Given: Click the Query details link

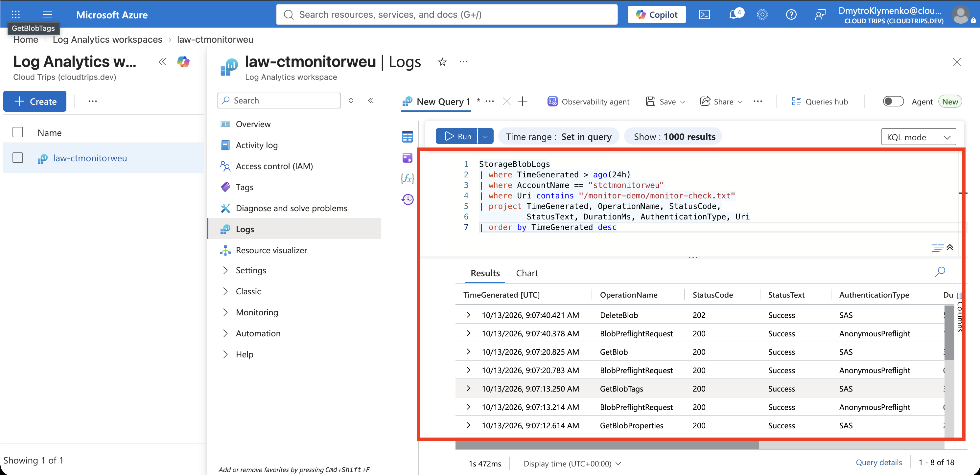Looking at the screenshot, I should pyautogui.click(x=878, y=462).
